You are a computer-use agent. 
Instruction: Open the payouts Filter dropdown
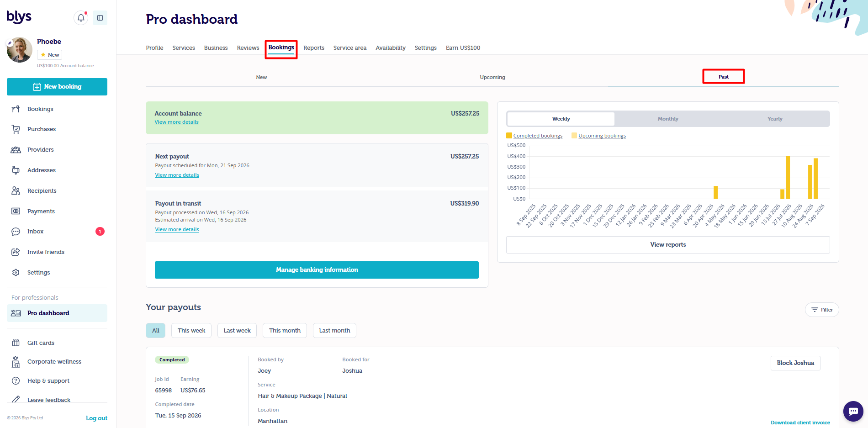tap(822, 310)
